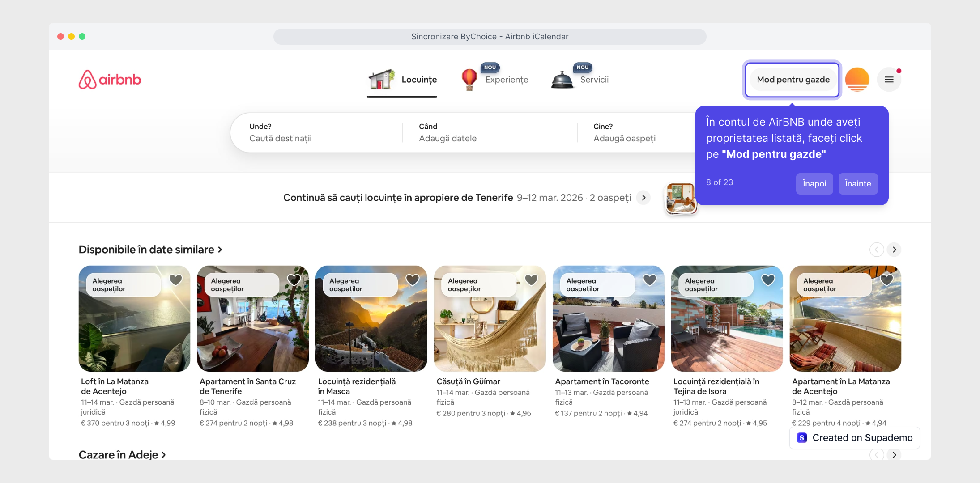The width and height of the screenshot is (980, 483).
Task: Click the house Locuințe icon
Action: pos(381,80)
